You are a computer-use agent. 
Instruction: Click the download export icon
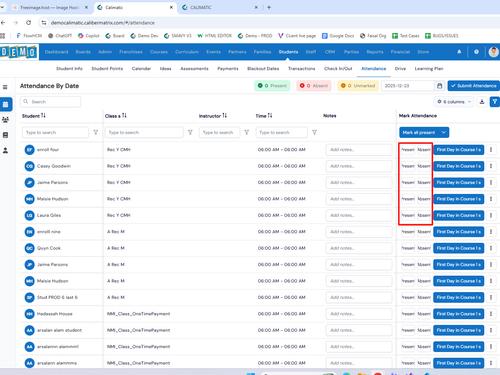click(x=482, y=102)
